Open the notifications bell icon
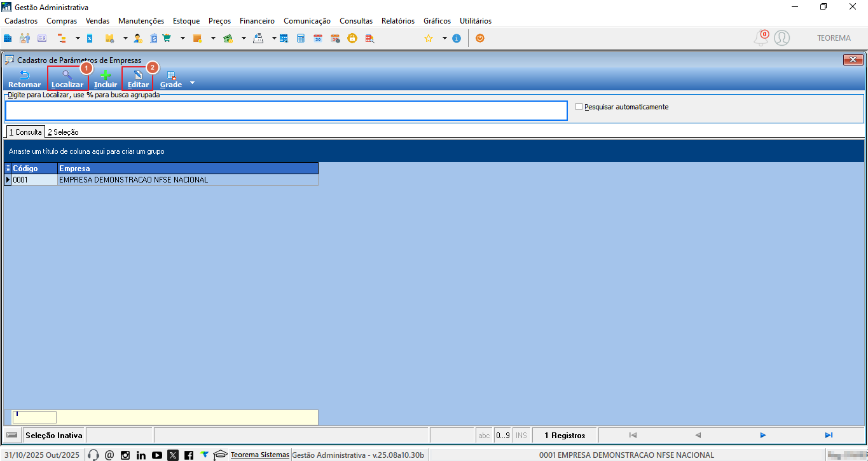868x461 pixels. coord(761,38)
